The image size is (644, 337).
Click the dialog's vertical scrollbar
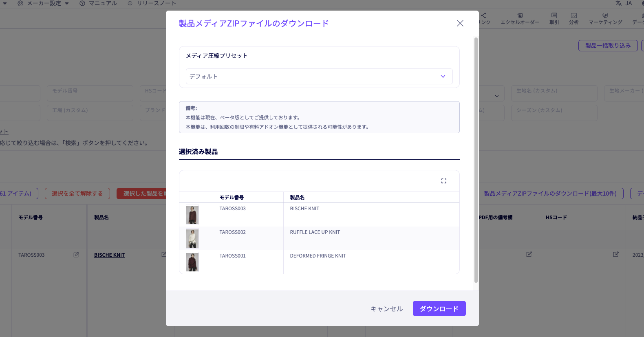(x=476, y=160)
